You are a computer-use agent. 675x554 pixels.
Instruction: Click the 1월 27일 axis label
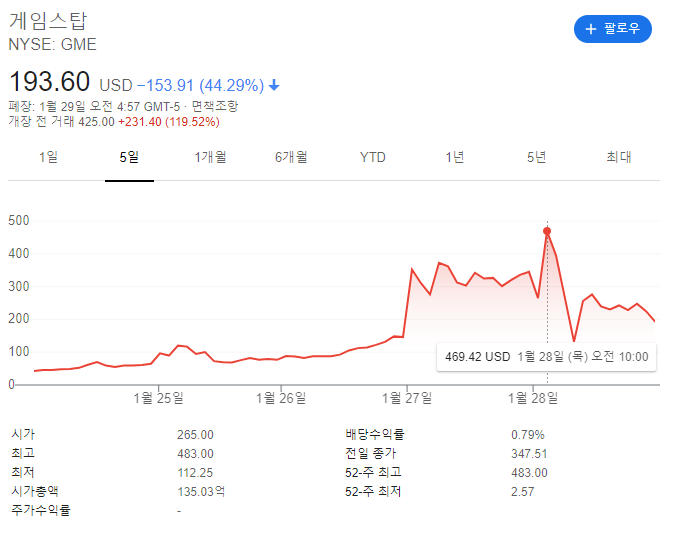407,398
